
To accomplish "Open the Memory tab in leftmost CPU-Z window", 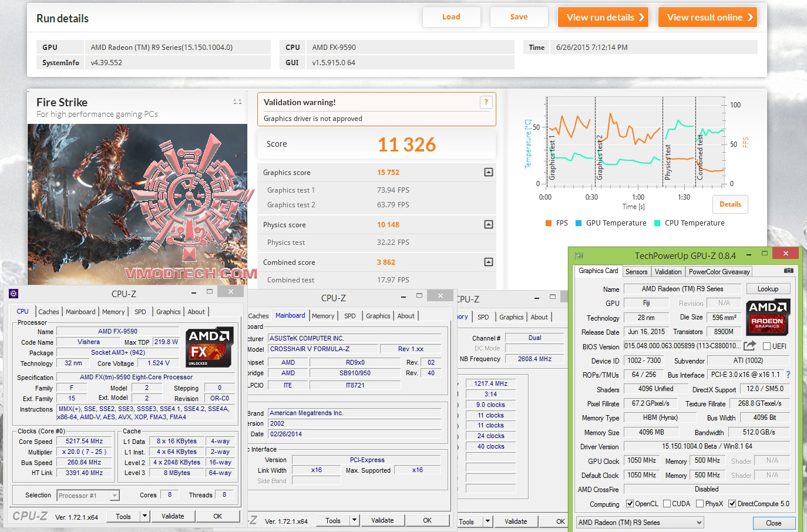I will (113, 312).
